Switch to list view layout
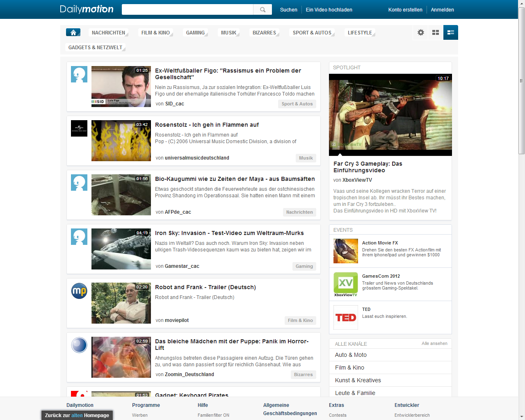This screenshot has width=525, height=420. pos(451,32)
